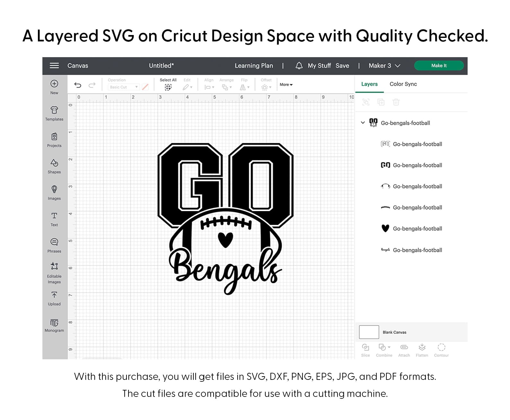This screenshot has height=420, width=510.
Task: Select the Shapes tool
Action: click(54, 163)
